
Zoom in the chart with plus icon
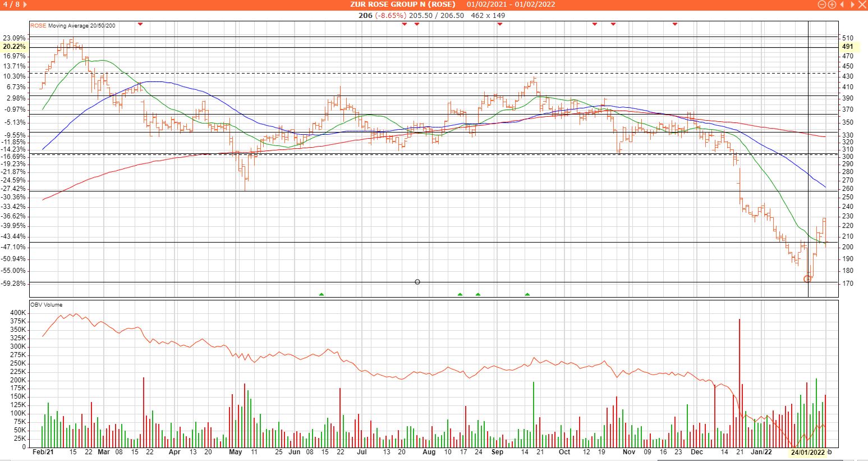click(832, 4)
